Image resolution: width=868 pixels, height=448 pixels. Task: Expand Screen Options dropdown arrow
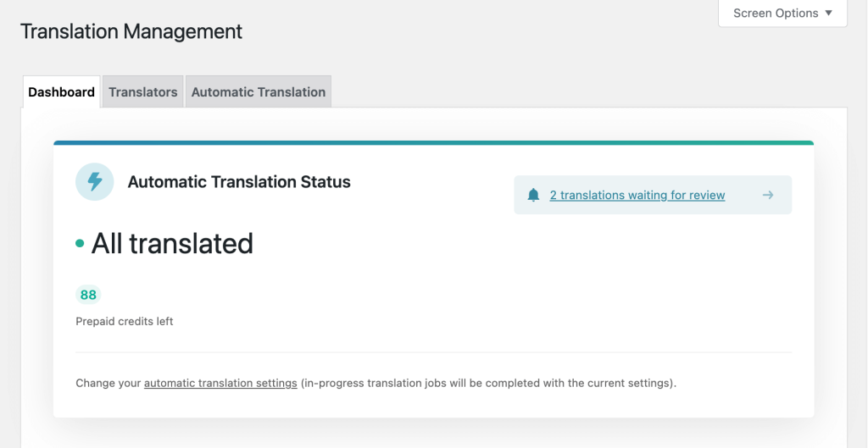(x=829, y=13)
